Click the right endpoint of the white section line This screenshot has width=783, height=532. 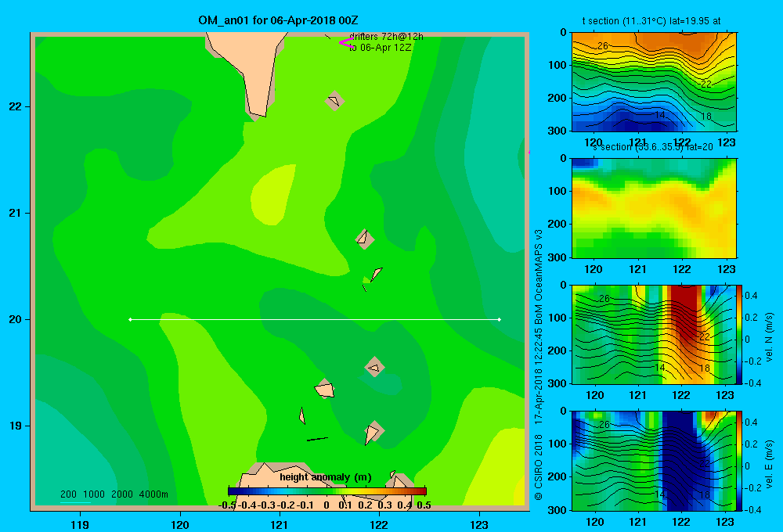pyautogui.click(x=500, y=319)
